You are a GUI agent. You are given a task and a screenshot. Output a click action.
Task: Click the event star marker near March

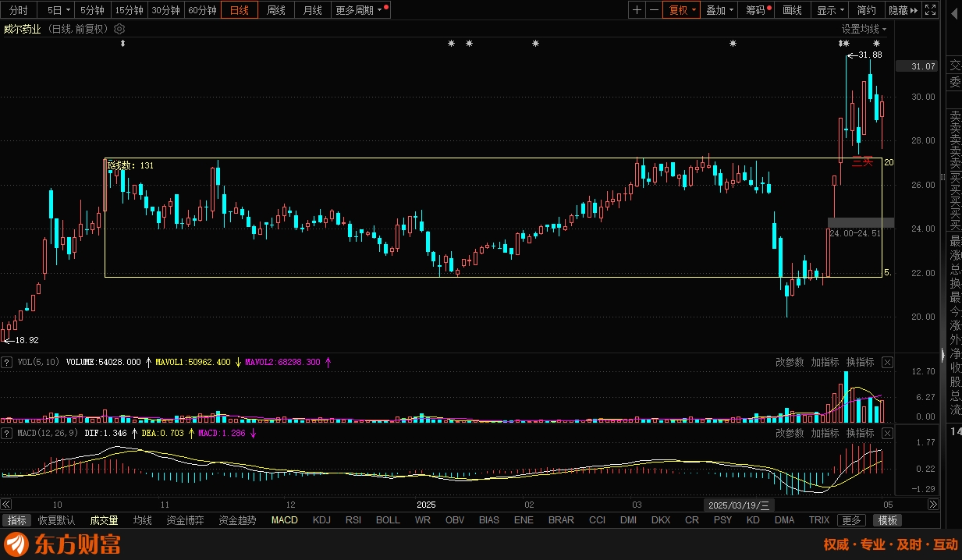pyautogui.click(x=733, y=44)
